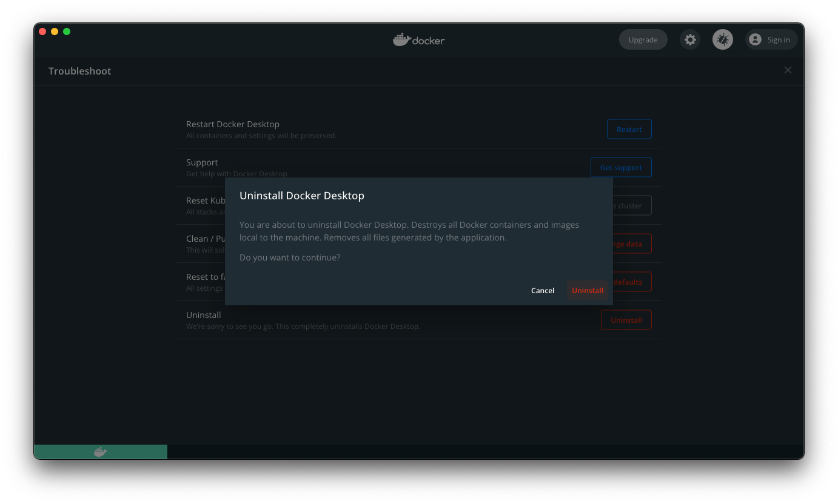Click the 'Restart Docker Desktop' label
Image resolution: width=838 pixels, height=504 pixels.
(x=233, y=124)
